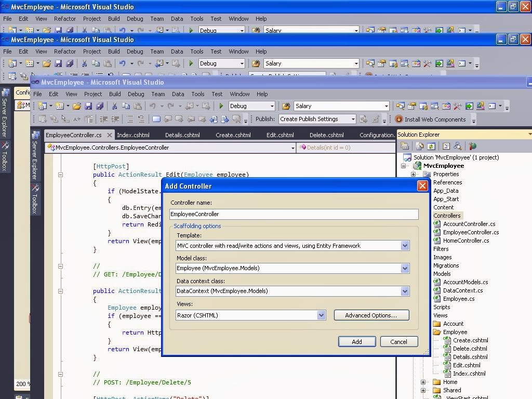The image size is (532, 399).
Task: Click Install Web Components icon
Action: 399,119
